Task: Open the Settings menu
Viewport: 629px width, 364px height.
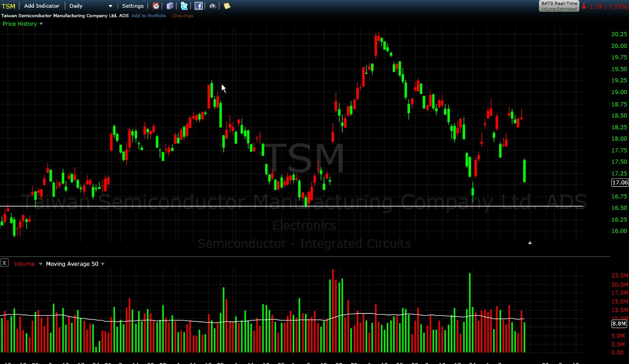Action: click(133, 6)
